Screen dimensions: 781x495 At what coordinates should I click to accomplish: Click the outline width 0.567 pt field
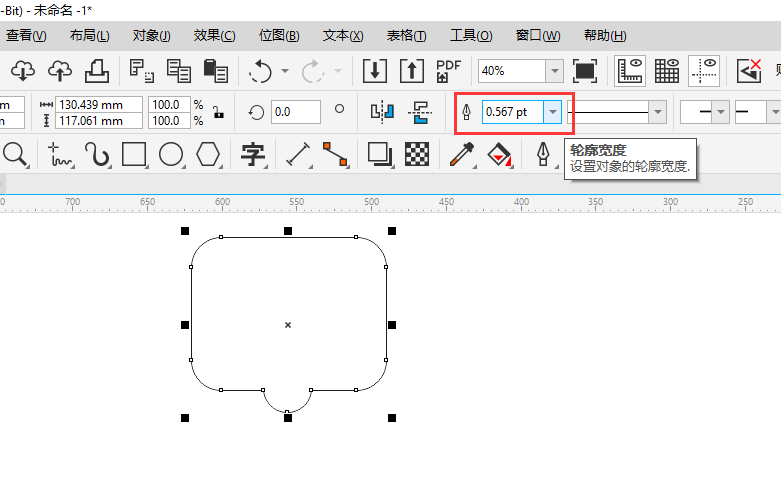pos(513,112)
